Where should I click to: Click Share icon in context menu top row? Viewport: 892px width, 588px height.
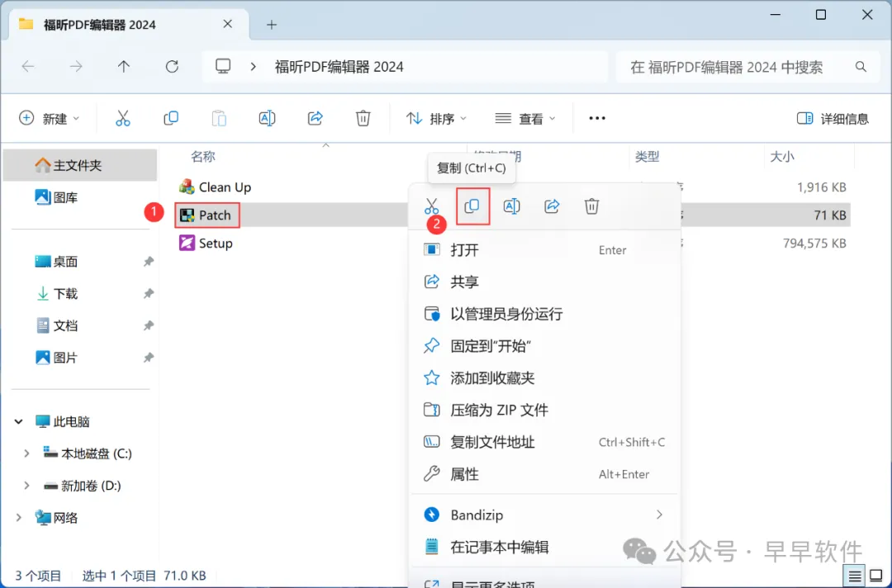coord(552,206)
